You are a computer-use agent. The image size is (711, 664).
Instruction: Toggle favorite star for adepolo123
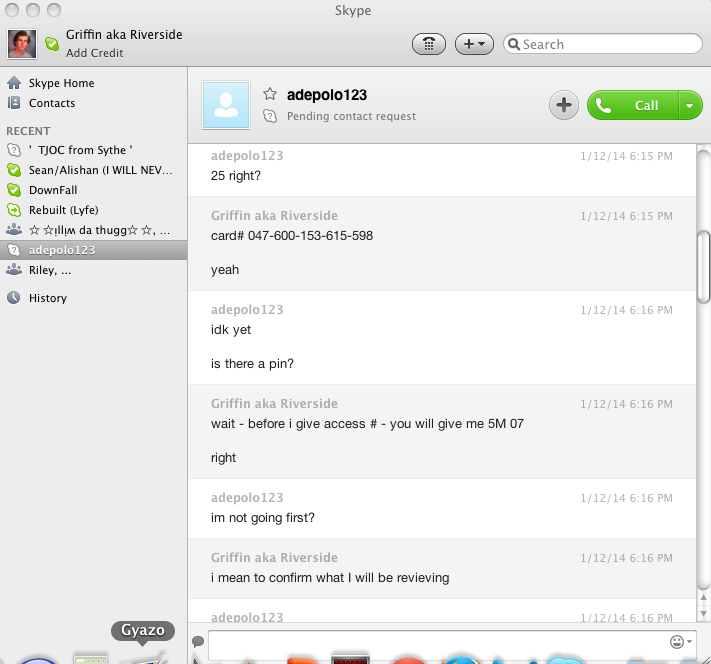pyautogui.click(x=270, y=94)
